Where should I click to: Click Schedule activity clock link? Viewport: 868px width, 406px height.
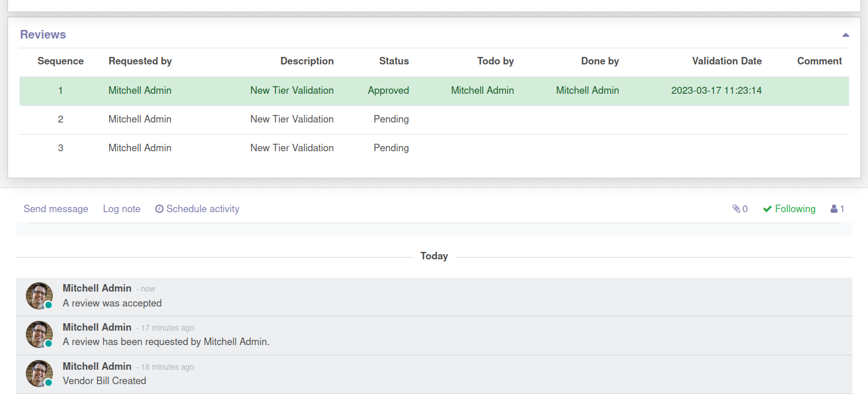click(x=197, y=209)
